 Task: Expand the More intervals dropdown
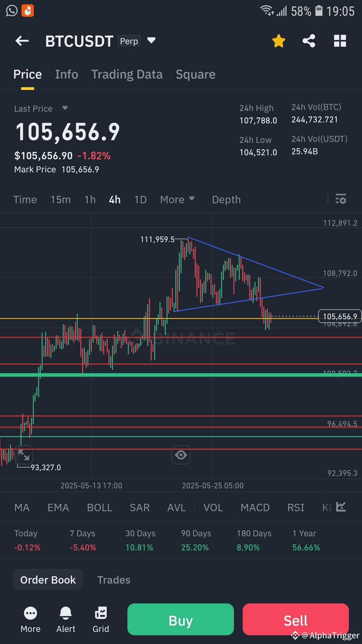177,200
